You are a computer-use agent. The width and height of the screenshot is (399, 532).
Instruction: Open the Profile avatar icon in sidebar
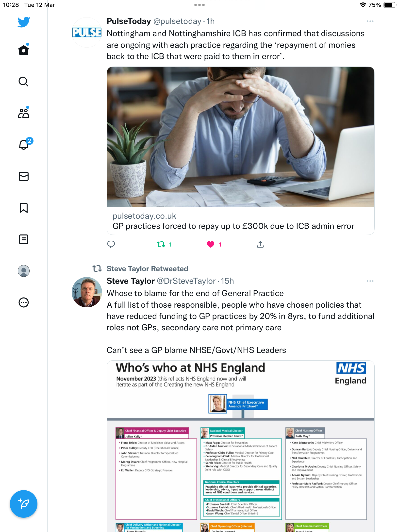click(24, 271)
